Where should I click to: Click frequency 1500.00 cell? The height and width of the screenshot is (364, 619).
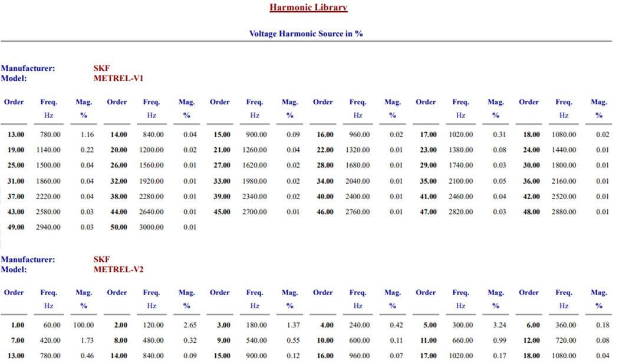48,166
